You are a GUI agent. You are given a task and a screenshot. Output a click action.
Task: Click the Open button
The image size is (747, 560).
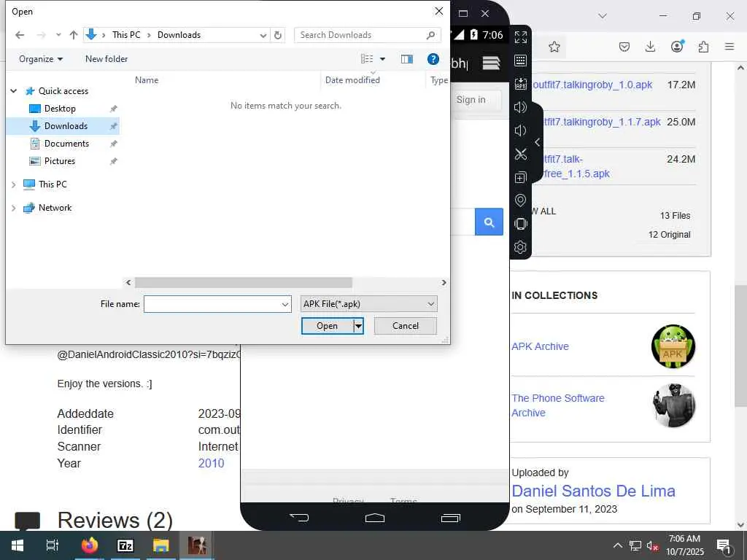(x=328, y=326)
